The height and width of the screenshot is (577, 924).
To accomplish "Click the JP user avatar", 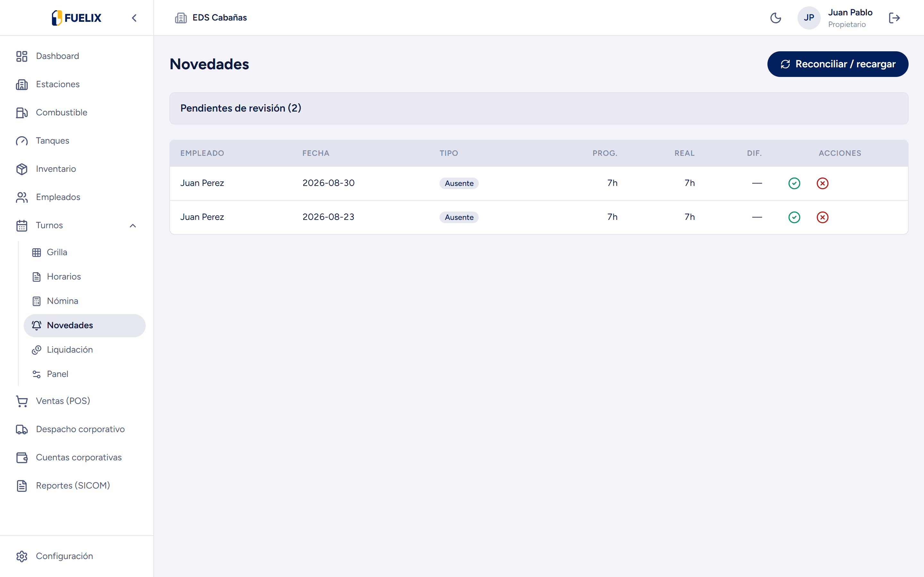I will pos(809,18).
